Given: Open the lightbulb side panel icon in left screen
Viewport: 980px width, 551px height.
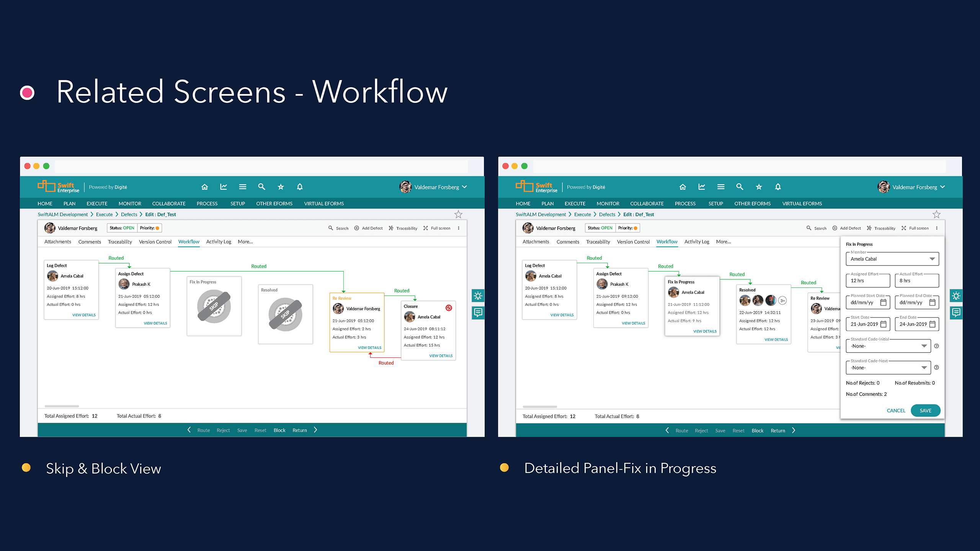Looking at the screenshot, I should (x=478, y=295).
